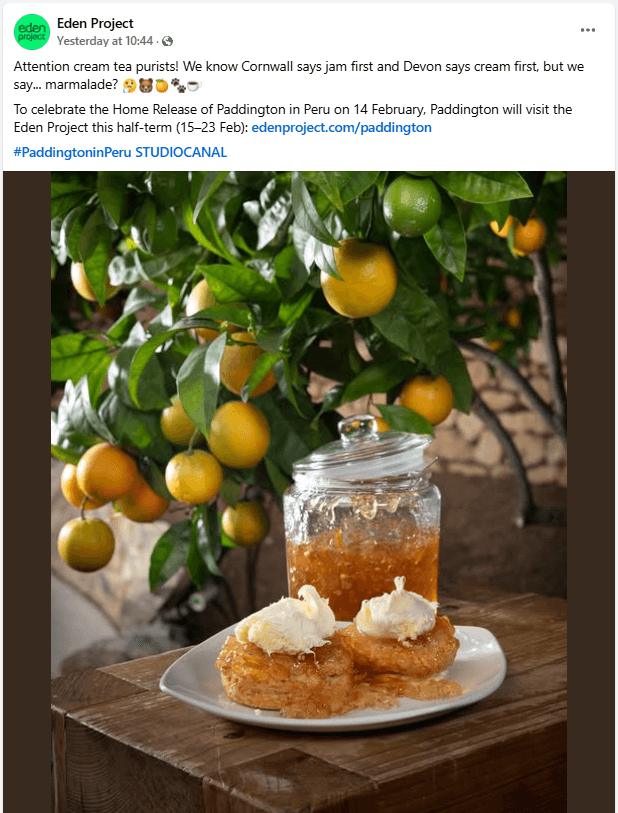Follow the edenproject.com/paddington link
This screenshot has width=618, height=813.
[341, 128]
